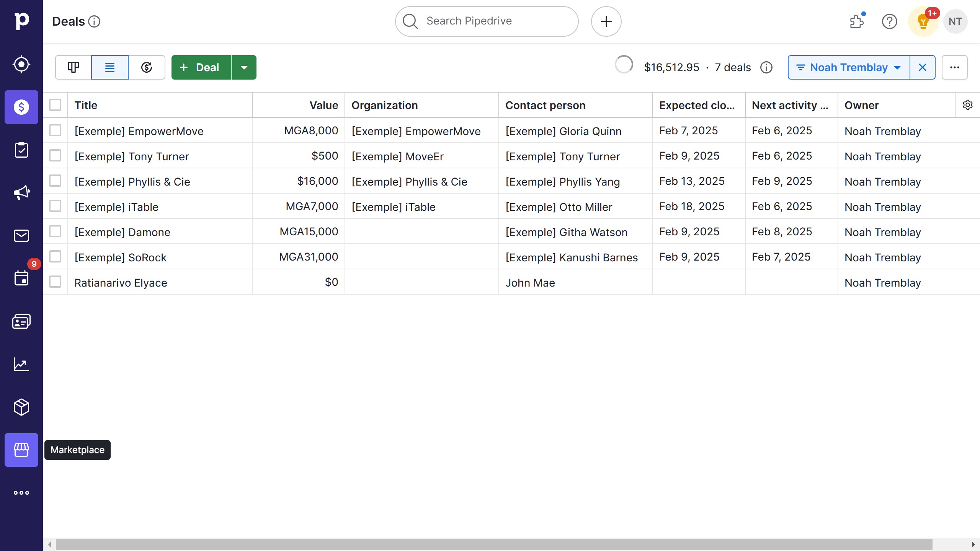The width and height of the screenshot is (980, 551).
Task: Open the three-dot more options menu
Action: [954, 67]
